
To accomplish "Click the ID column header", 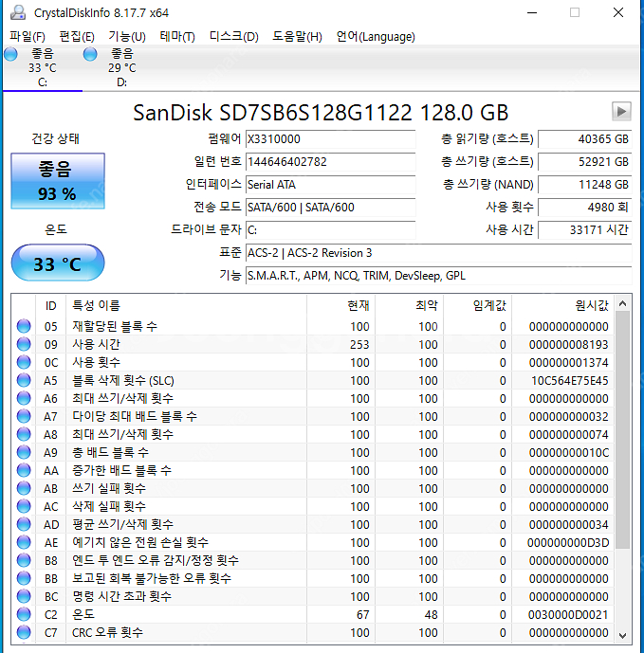I will coord(51,306).
